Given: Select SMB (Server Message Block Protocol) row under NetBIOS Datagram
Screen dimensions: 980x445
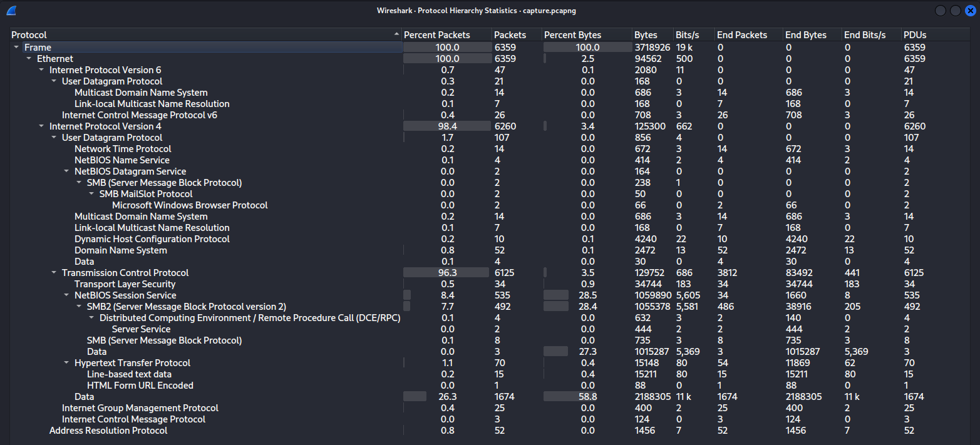Looking at the screenshot, I should pos(490,183).
